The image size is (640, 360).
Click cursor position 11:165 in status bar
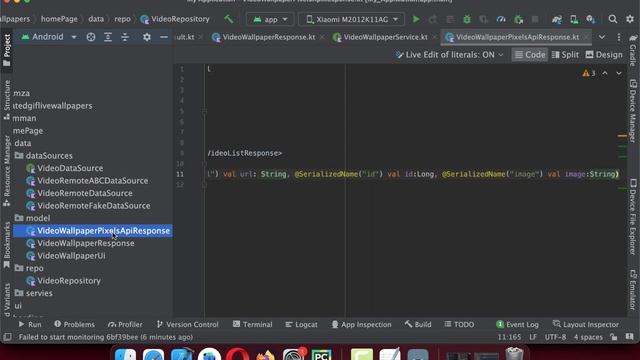[x=509, y=337]
